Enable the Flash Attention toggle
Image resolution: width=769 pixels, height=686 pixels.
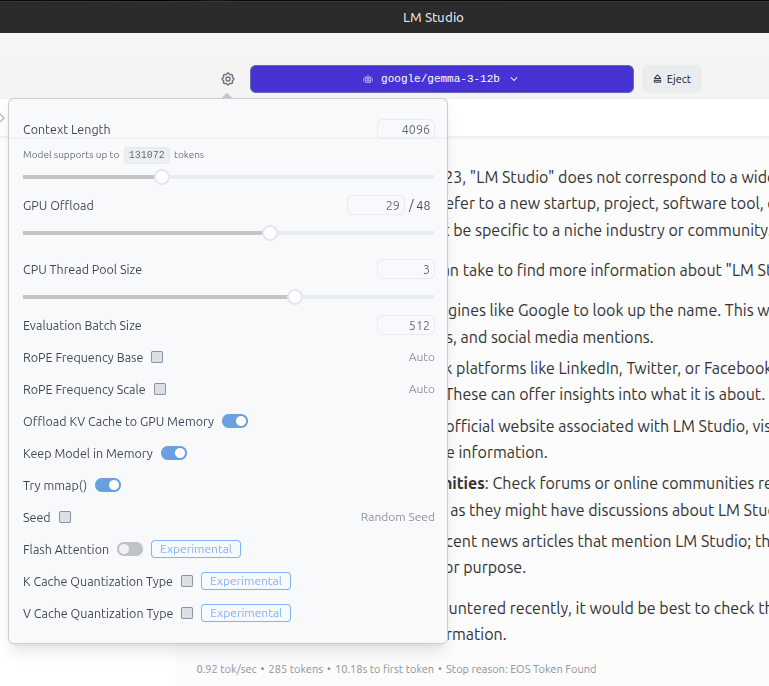130,549
